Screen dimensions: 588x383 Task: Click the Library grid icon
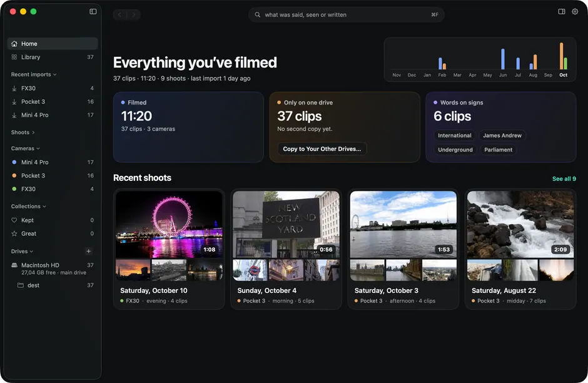pyautogui.click(x=14, y=57)
